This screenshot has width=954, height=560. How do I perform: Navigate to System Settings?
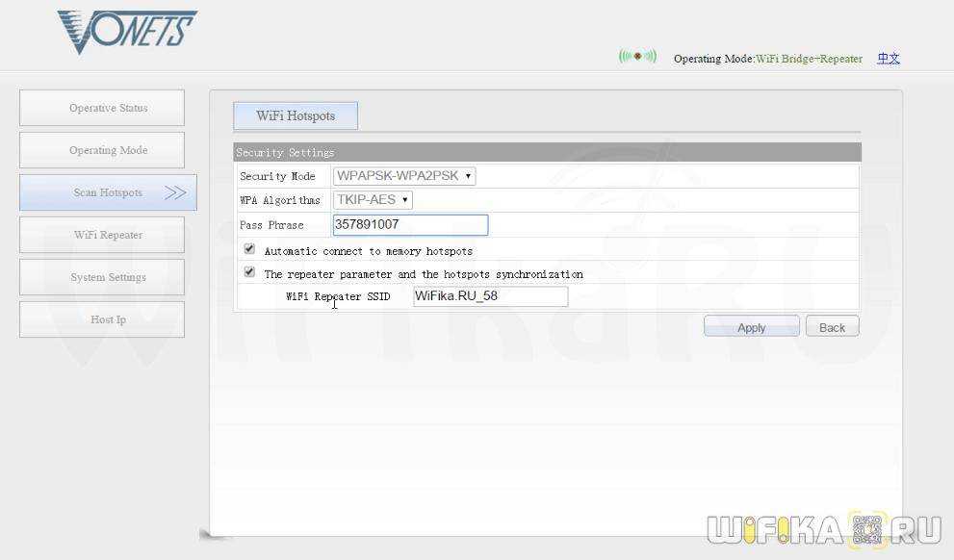coord(102,277)
